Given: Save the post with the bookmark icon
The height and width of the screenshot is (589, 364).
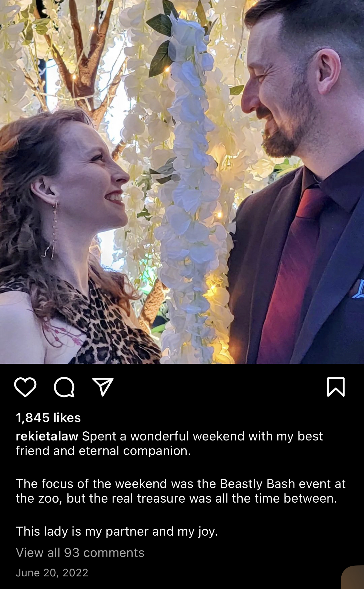Looking at the screenshot, I should (x=336, y=387).
